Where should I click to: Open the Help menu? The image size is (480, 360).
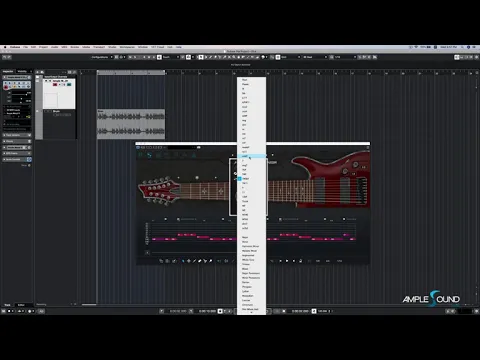tap(179, 47)
